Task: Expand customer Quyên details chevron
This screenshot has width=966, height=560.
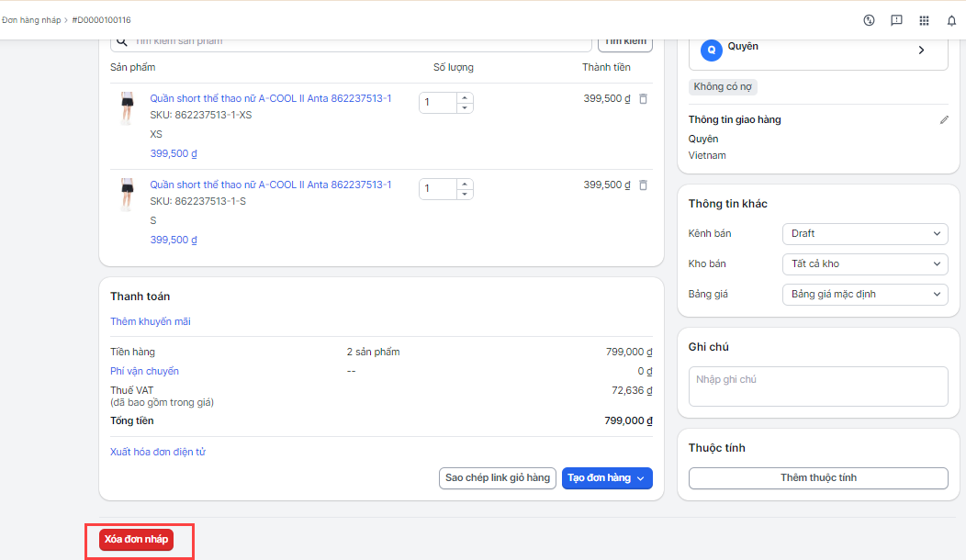Action: point(921,50)
